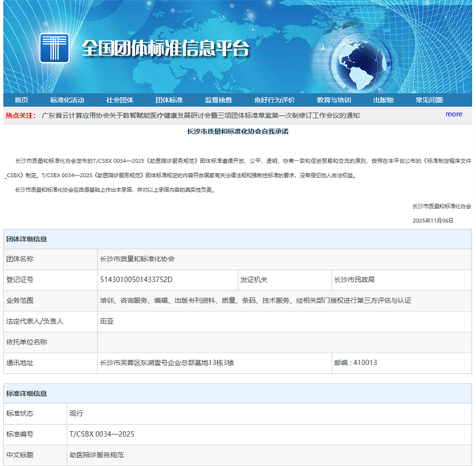This screenshot has height=466, width=476.
Task: Go to the 社会团体 menu
Action: click(120, 100)
